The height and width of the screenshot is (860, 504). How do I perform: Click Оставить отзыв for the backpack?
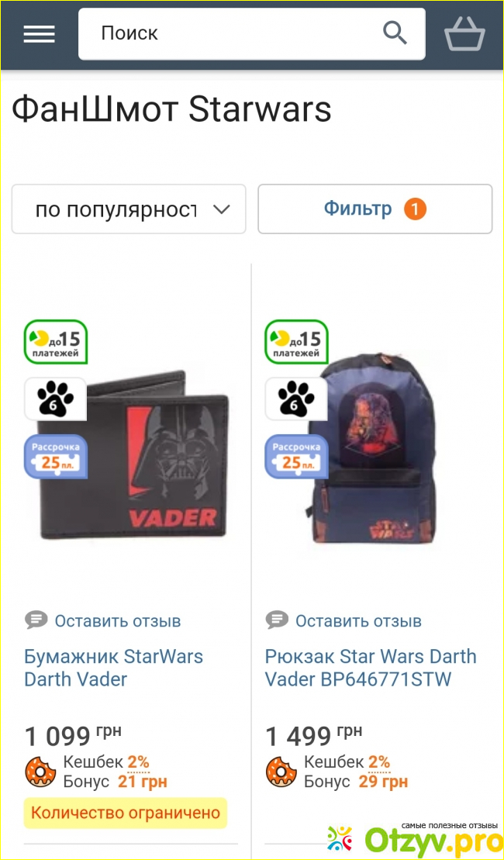coord(359,621)
